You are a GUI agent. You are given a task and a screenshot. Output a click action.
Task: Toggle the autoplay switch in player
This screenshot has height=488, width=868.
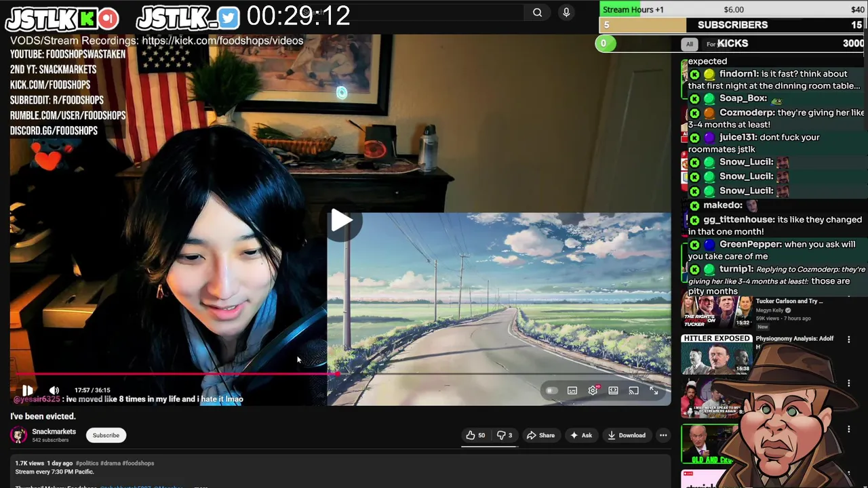tap(551, 390)
